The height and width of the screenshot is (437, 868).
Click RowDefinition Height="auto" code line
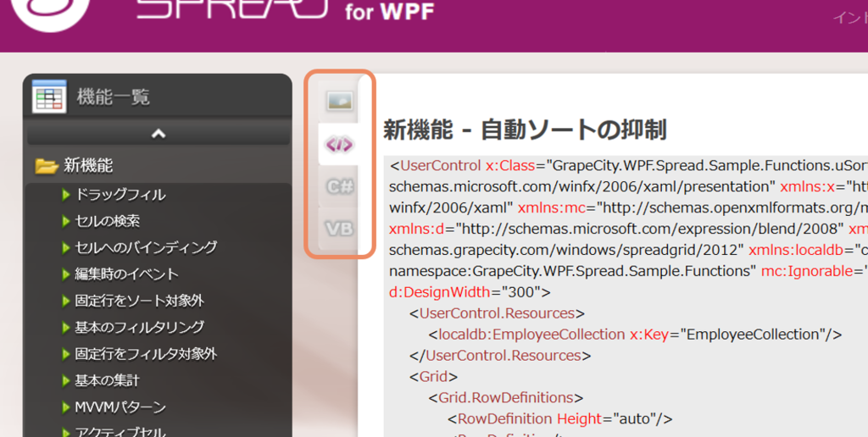point(560,418)
